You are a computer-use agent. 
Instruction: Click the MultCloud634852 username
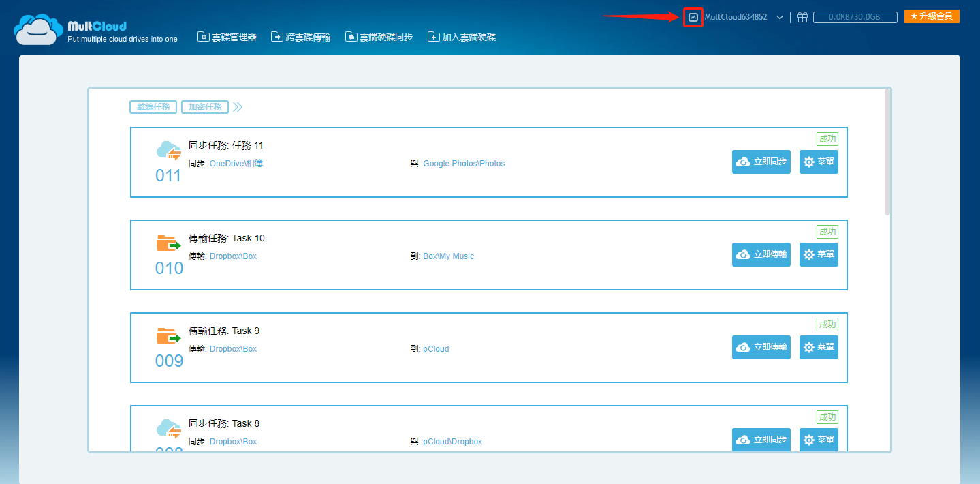point(736,17)
